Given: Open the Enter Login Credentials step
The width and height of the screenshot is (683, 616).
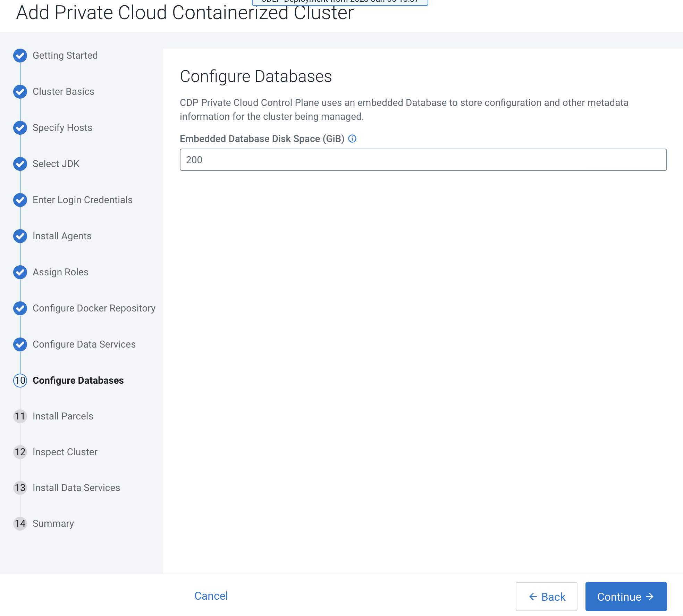Looking at the screenshot, I should (x=83, y=200).
